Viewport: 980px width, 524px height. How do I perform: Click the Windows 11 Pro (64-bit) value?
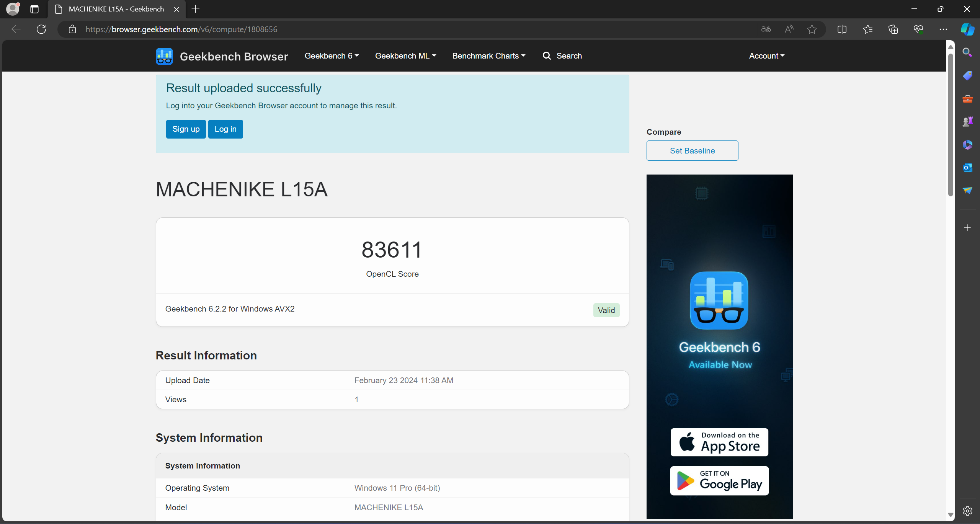[x=397, y=488]
